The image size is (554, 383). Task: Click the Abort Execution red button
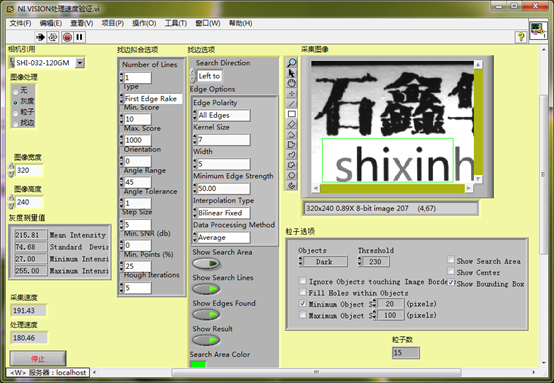pos(67,37)
